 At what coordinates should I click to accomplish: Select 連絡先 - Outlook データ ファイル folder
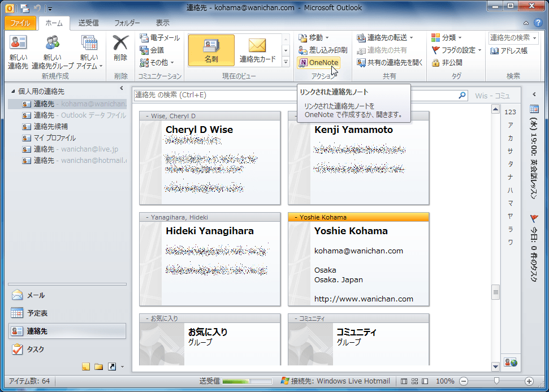[67, 115]
